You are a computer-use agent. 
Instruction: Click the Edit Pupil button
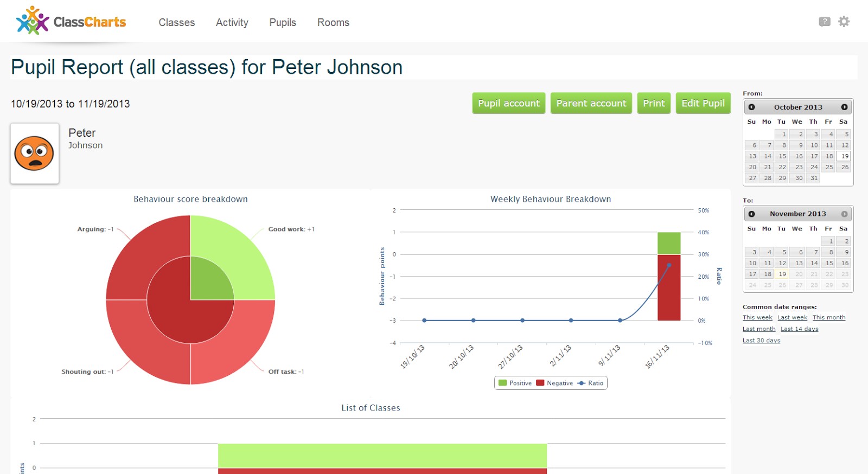pos(703,103)
